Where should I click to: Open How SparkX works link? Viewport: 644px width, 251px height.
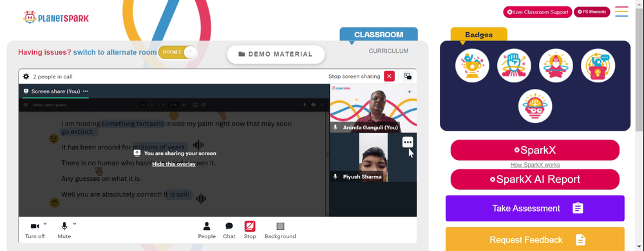[x=535, y=165]
